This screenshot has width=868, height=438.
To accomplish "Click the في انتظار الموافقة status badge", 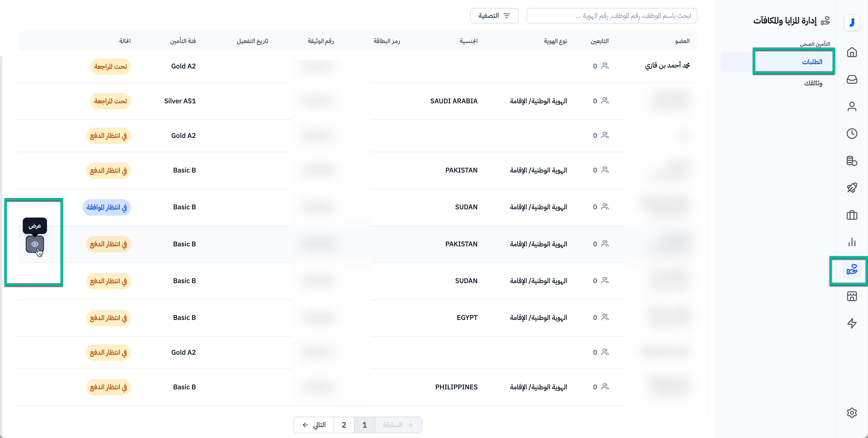I will pos(107,207).
